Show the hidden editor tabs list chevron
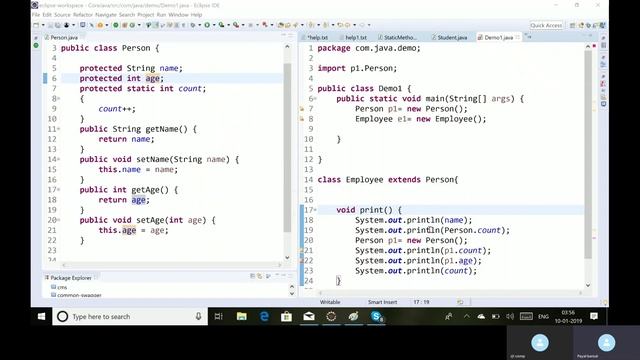The width and height of the screenshot is (640, 360). [529, 37]
